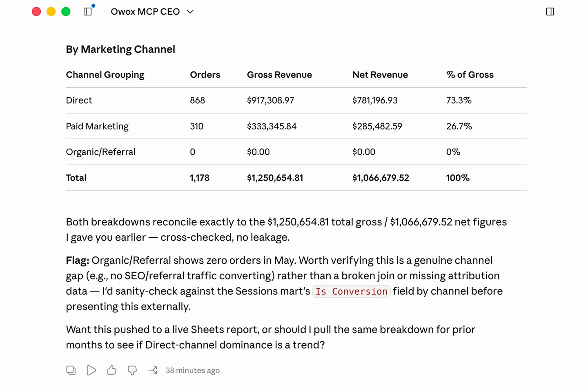Copy the response with copy icon
The height and width of the screenshot is (392, 588).
coord(71,370)
